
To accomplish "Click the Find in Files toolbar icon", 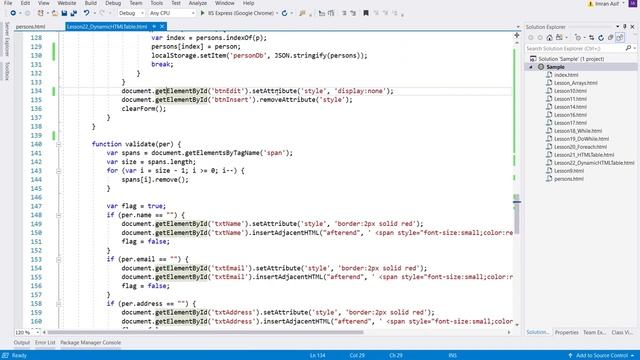I will click(302, 13).
